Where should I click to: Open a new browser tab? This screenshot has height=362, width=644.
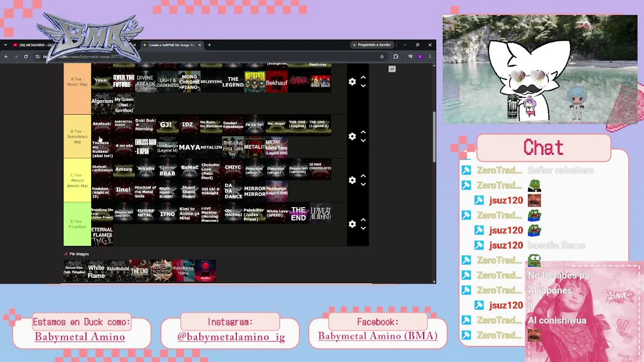[x=209, y=45]
